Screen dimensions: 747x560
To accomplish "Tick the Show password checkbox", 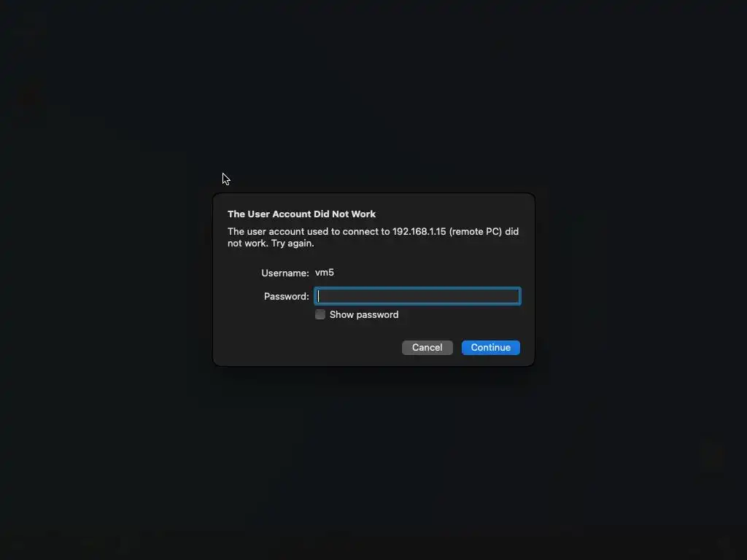I will coord(320,314).
